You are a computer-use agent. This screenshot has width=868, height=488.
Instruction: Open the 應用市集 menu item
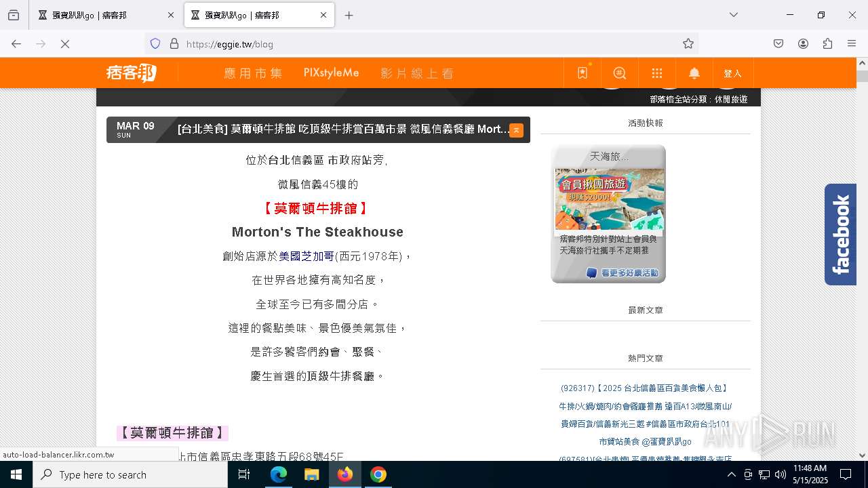click(253, 73)
